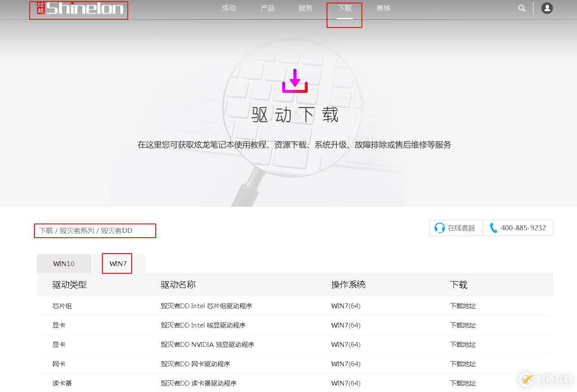Click the phone icon beside 400-885-9232

[x=493, y=228]
